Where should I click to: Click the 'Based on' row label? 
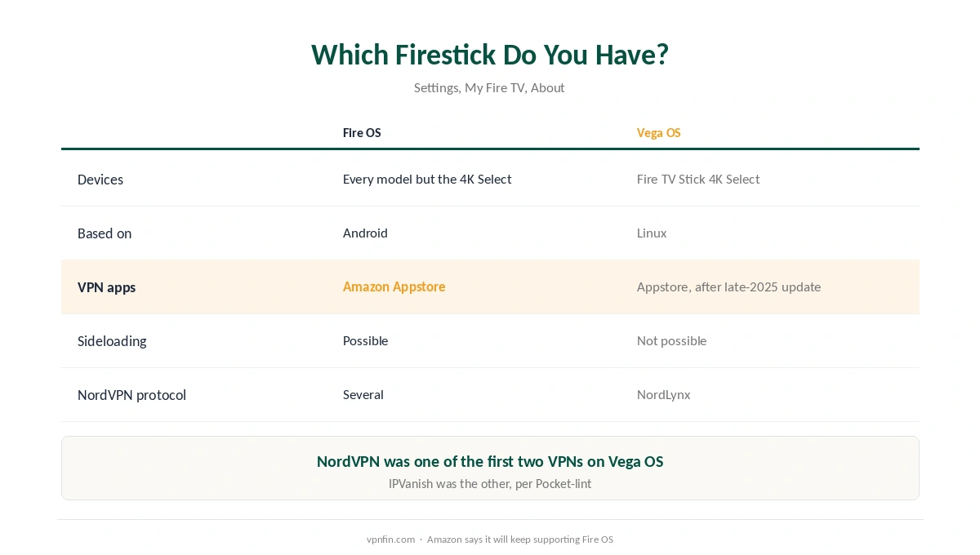pos(105,233)
